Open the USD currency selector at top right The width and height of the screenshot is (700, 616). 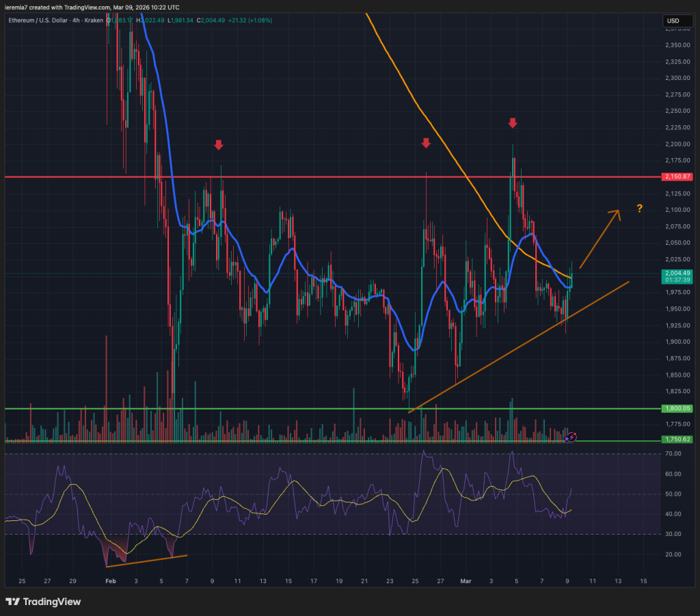pos(677,21)
